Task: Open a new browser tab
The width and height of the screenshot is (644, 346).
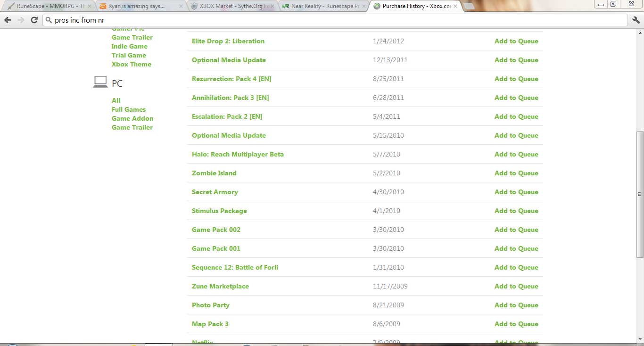Action: pyautogui.click(x=469, y=6)
